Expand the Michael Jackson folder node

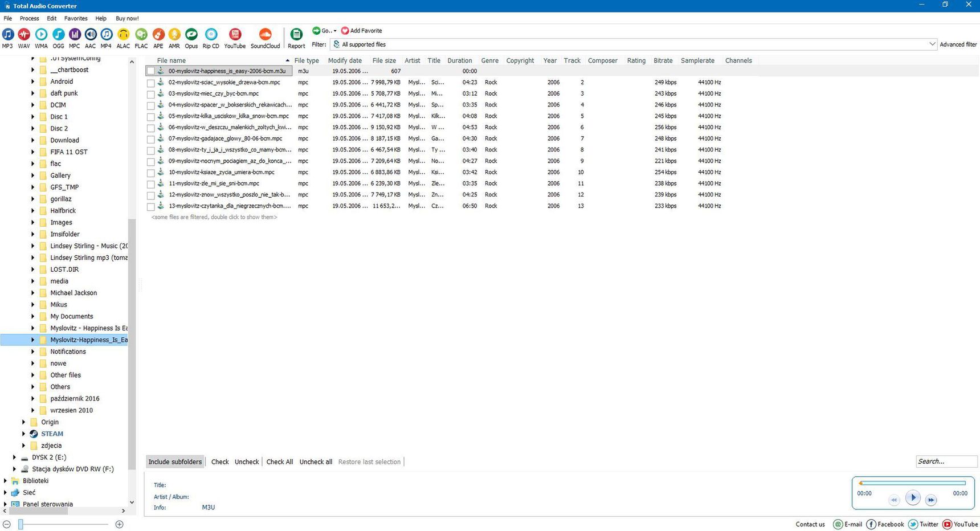click(x=32, y=293)
